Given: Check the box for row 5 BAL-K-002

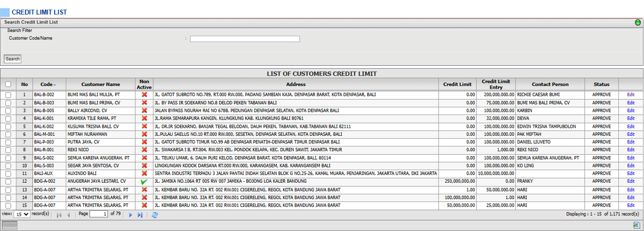Looking at the screenshot, I should pos(8,126).
